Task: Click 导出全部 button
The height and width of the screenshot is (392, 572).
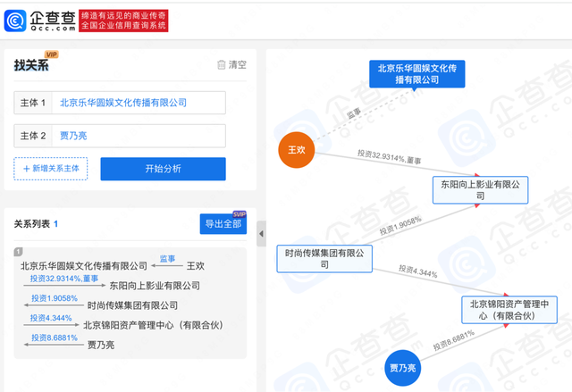Action: click(223, 224)
